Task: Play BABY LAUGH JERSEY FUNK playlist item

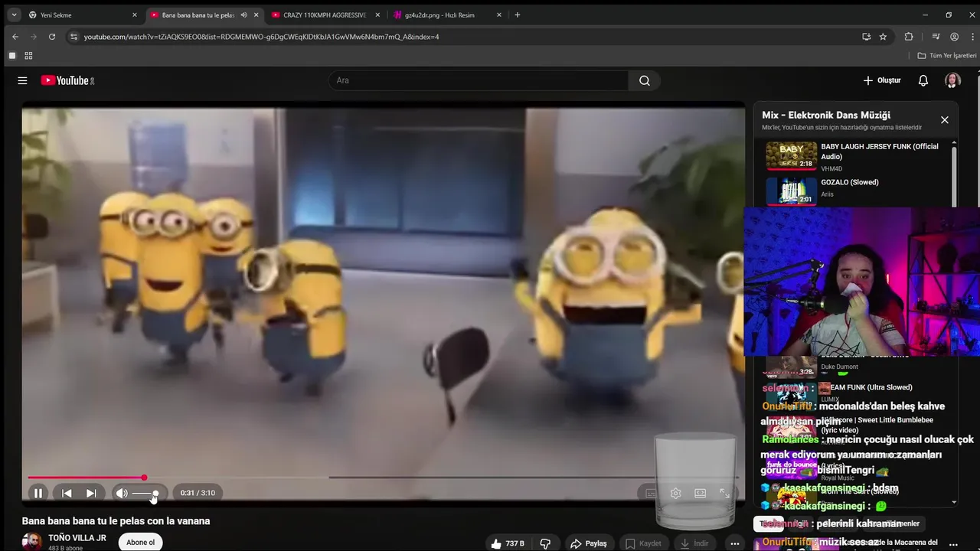Action: [x=857, y=156]
